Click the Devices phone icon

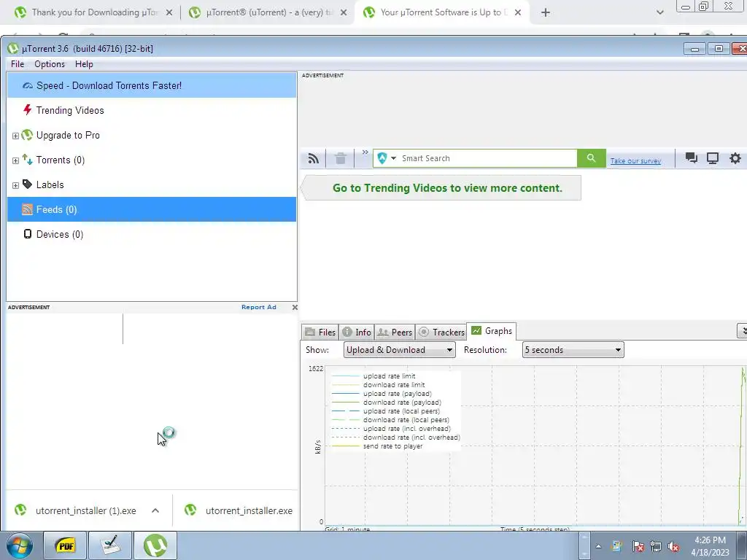pos(28,234)
